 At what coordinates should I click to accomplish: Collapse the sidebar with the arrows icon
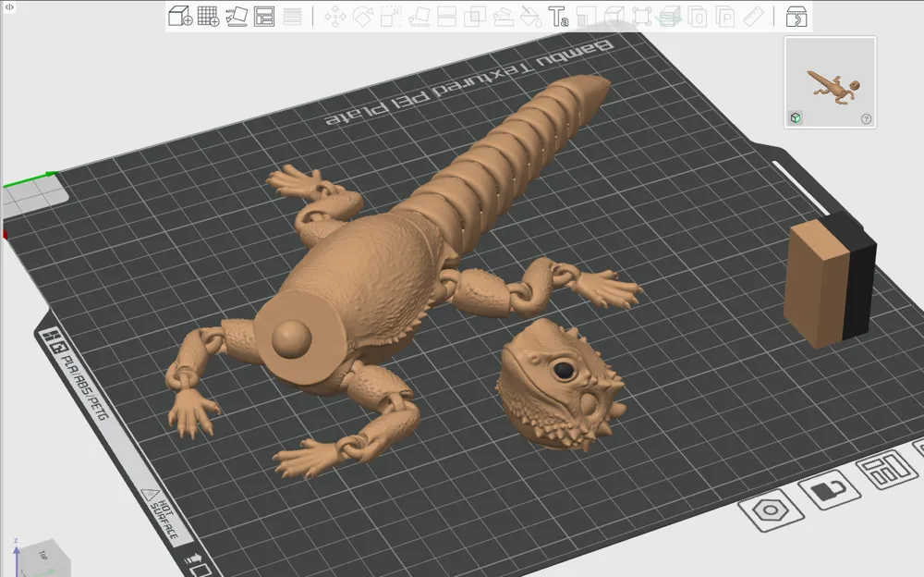tap(9, 7)
